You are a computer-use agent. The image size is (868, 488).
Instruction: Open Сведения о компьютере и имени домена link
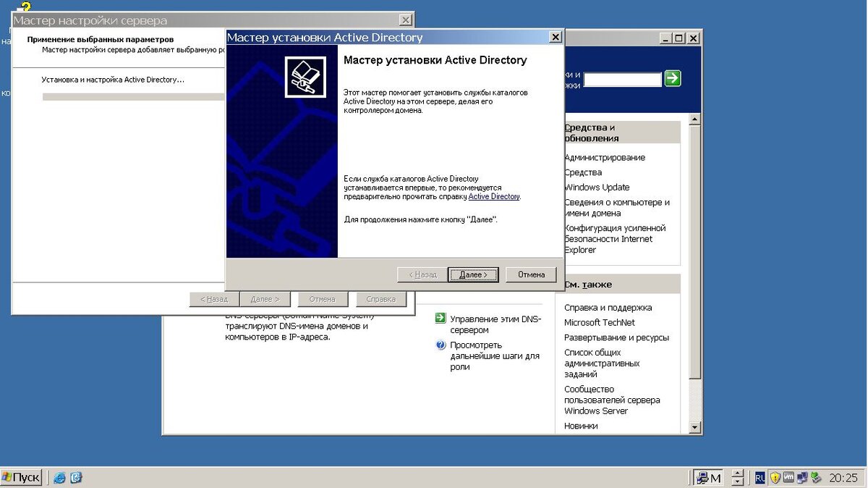[x=617, y=208]
